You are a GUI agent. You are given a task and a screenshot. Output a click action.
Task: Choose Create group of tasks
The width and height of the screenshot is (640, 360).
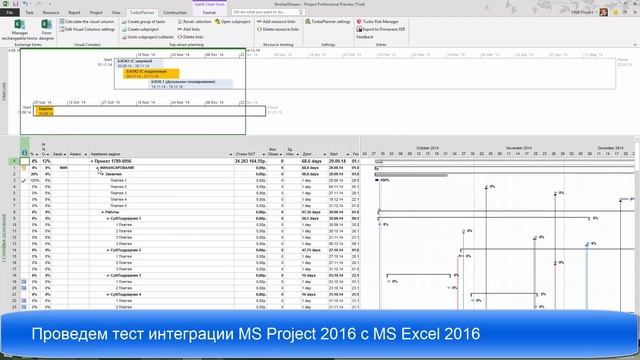click(x=143, y=22)
